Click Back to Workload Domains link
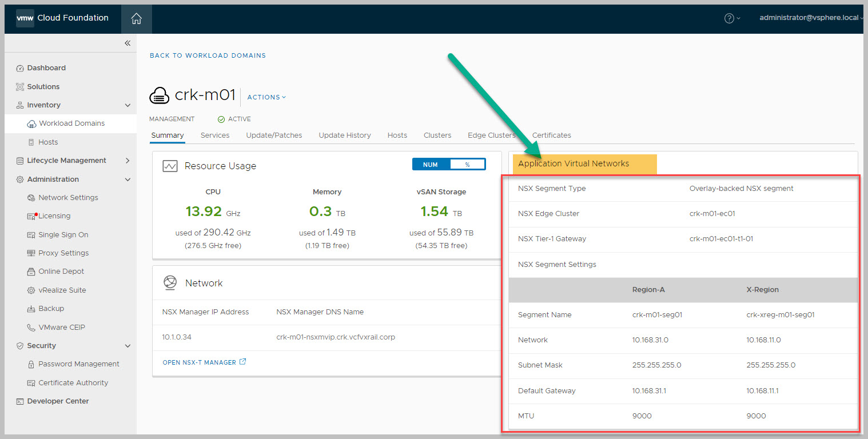Image resolution: width=868 pixels, height=439 pixels. 208,55
